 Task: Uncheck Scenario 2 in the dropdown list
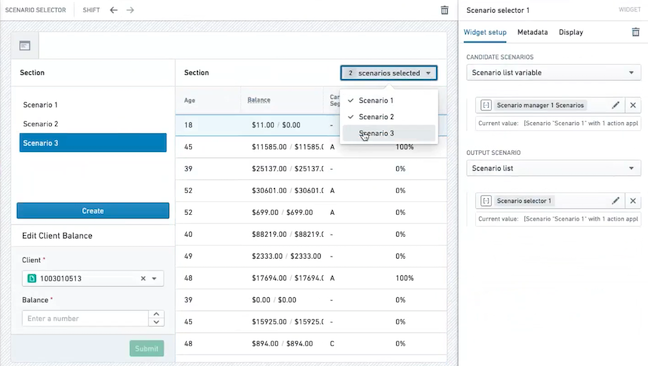click(x=388, y=117)
